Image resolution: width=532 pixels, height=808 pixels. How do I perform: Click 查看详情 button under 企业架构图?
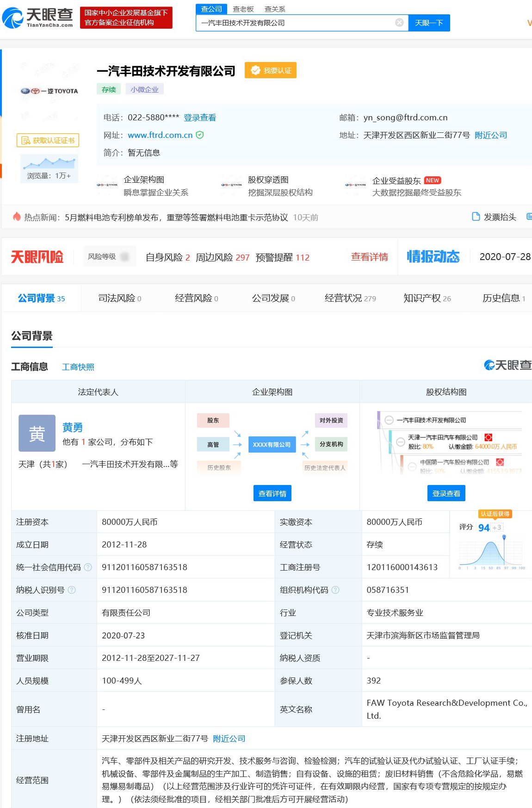(272, 493)
